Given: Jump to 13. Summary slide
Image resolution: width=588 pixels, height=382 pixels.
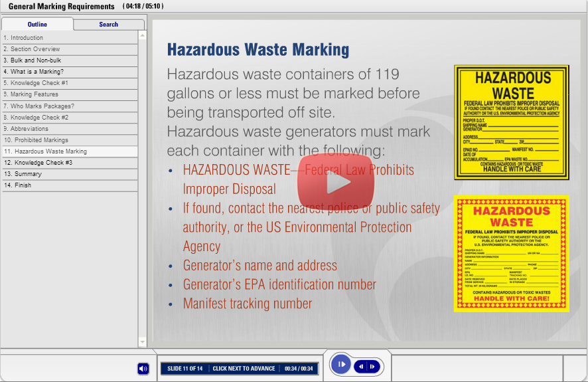Looking at the screenshot, I should (70, 174).
